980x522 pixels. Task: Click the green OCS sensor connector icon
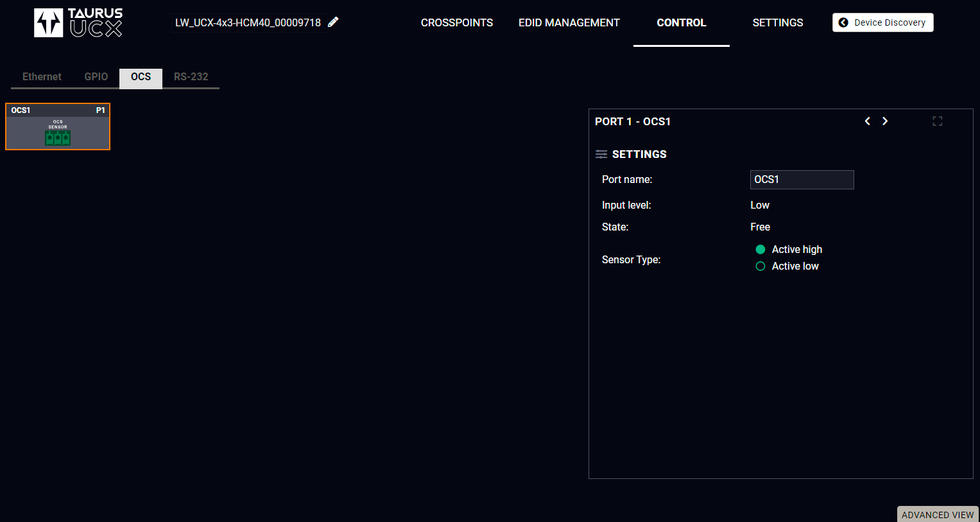tap(58, 137)
